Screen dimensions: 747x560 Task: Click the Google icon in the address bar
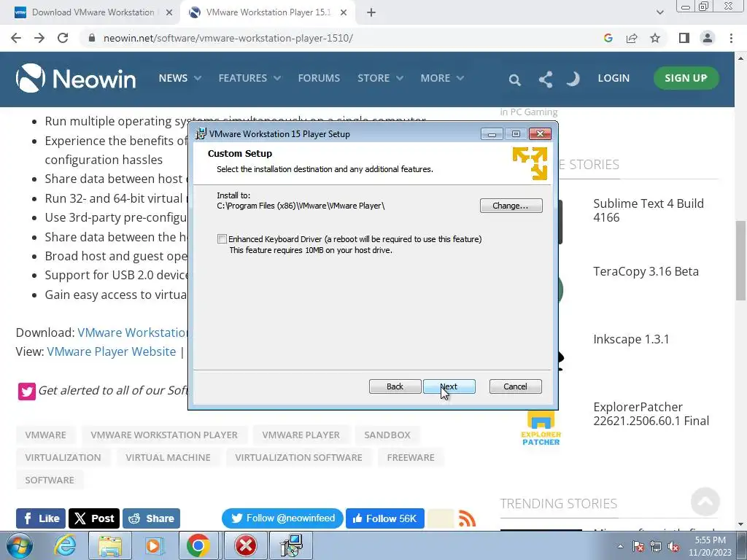(x=608, y=38)
